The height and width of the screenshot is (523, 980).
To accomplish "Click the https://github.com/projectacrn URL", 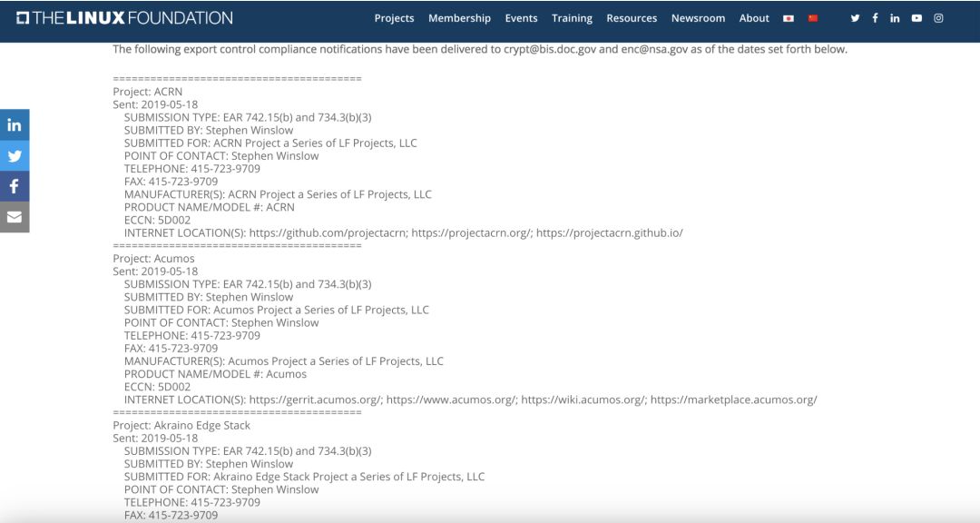I will [x=328, y=232].
